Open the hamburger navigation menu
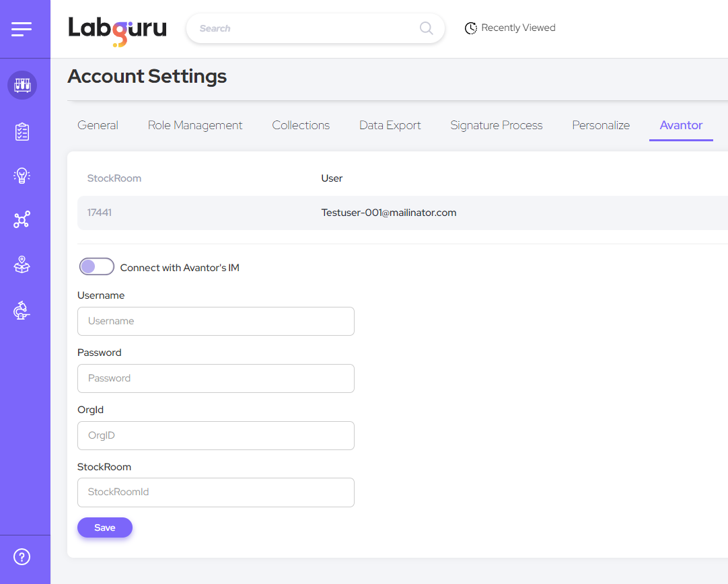This screenshot has width=728, height=584. 22,28
